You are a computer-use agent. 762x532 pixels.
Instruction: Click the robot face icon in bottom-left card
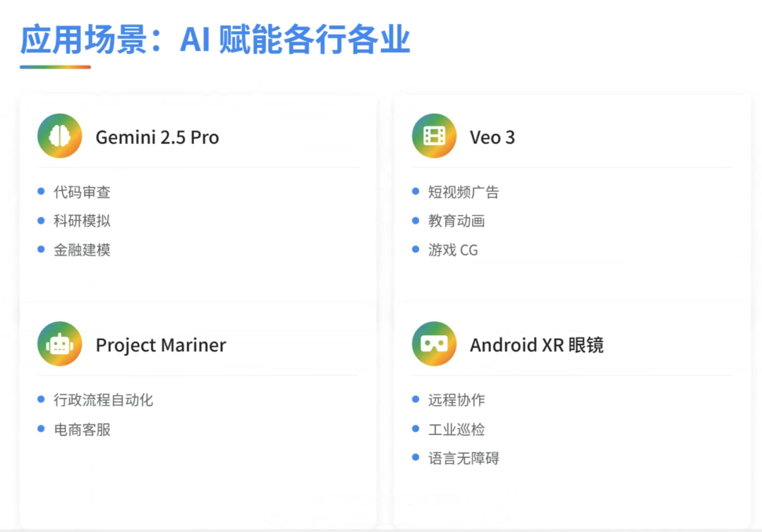tap(59, 344)
